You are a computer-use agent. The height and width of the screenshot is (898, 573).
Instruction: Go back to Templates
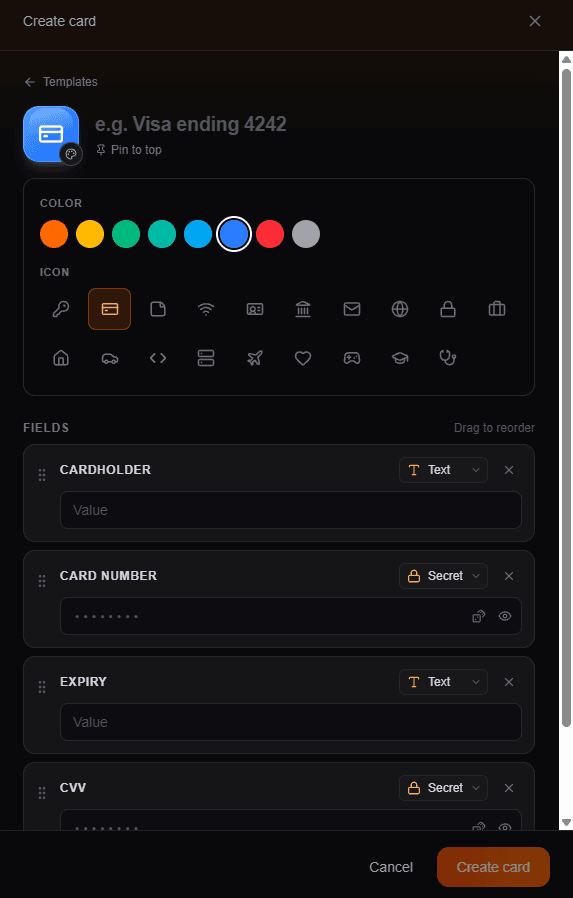tap(61, 82)
